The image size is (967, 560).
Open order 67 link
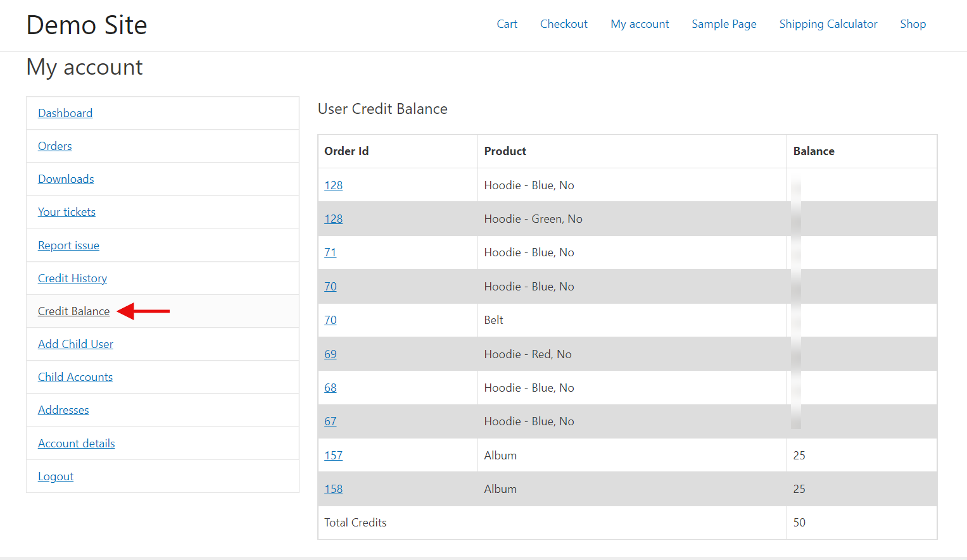330,421
